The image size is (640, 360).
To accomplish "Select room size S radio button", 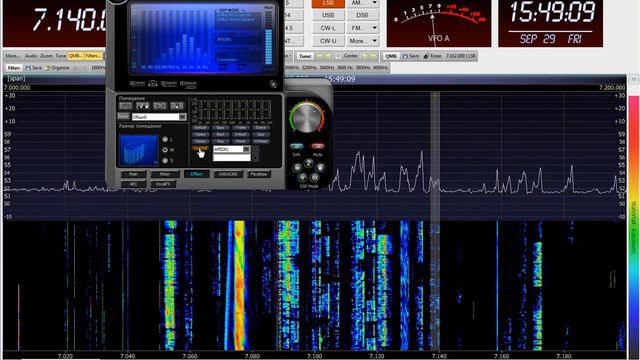I will tap(165, 160).
